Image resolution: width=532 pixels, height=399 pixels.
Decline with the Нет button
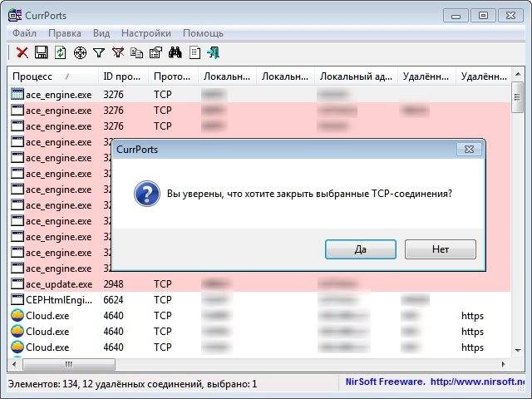click(441, 249)
